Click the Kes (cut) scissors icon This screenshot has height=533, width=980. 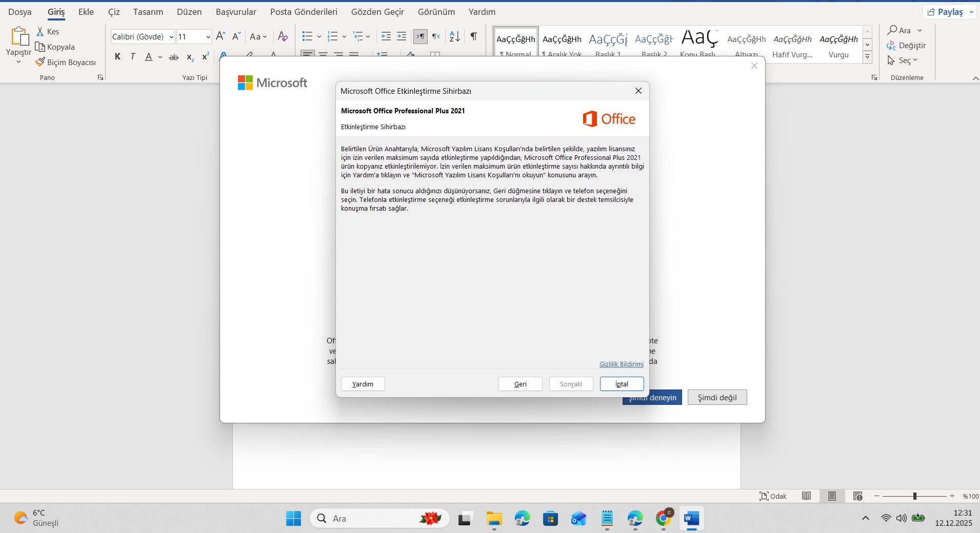pos(40,32)
